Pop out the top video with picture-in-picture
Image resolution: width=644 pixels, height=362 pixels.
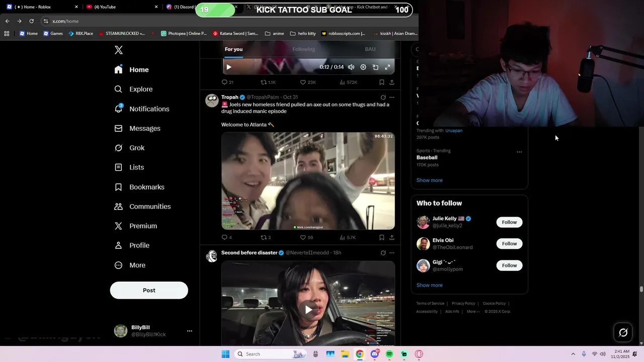(x=375, y=67)
